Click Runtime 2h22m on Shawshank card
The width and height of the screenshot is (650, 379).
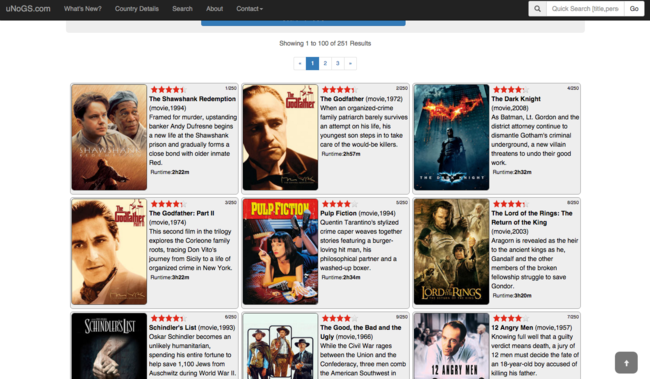coord(170,172)
